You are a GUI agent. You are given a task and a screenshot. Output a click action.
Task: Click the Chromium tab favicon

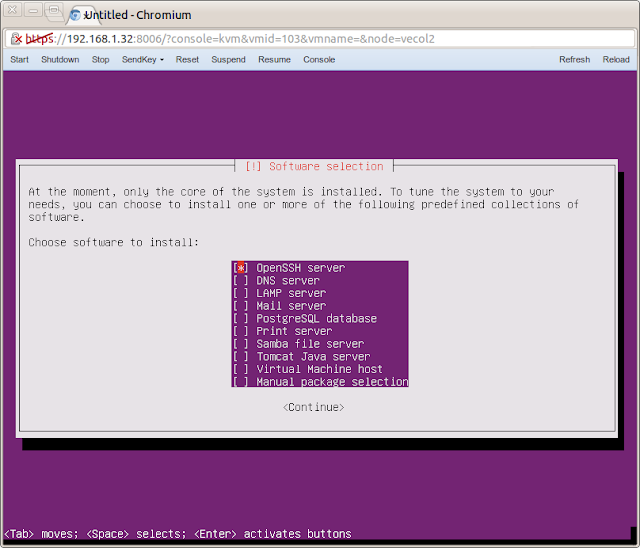point(75,15)
